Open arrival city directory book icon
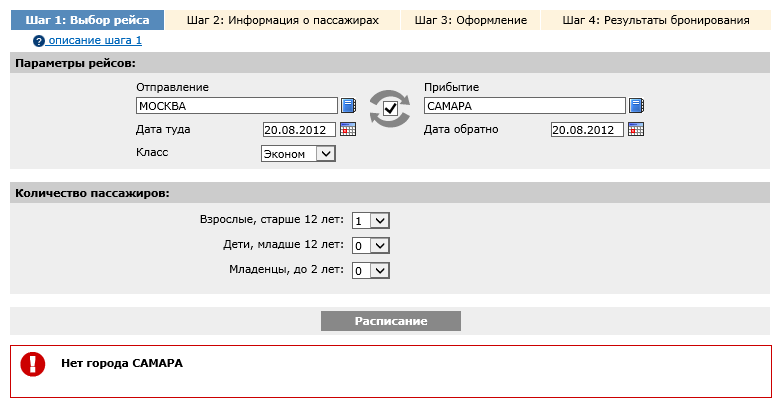Screen dimensions: 782x408 (x=636, y=105)
